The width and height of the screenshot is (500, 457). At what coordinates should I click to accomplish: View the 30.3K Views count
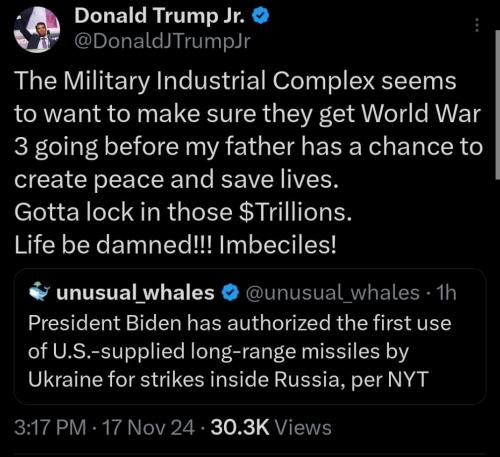click(271, 428)
